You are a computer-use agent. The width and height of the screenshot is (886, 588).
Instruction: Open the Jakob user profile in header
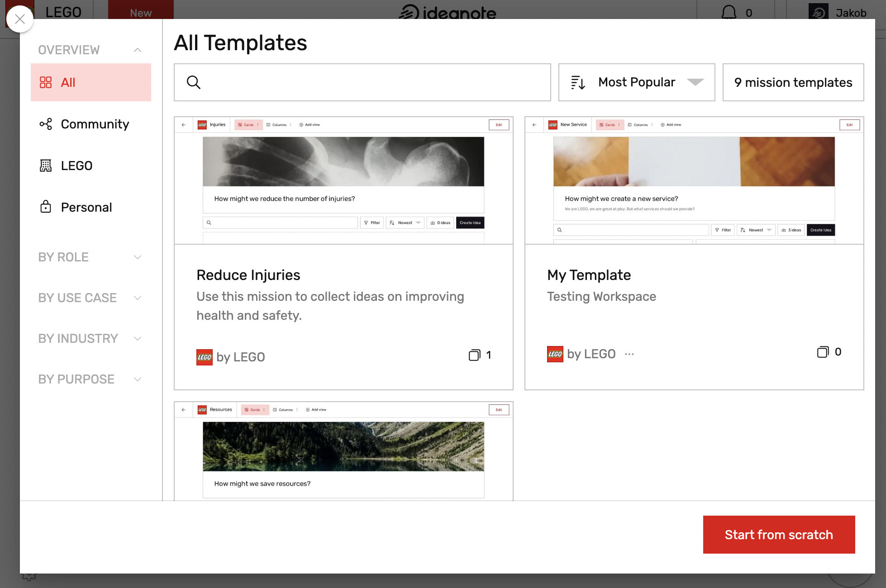(x=838, y=12)
